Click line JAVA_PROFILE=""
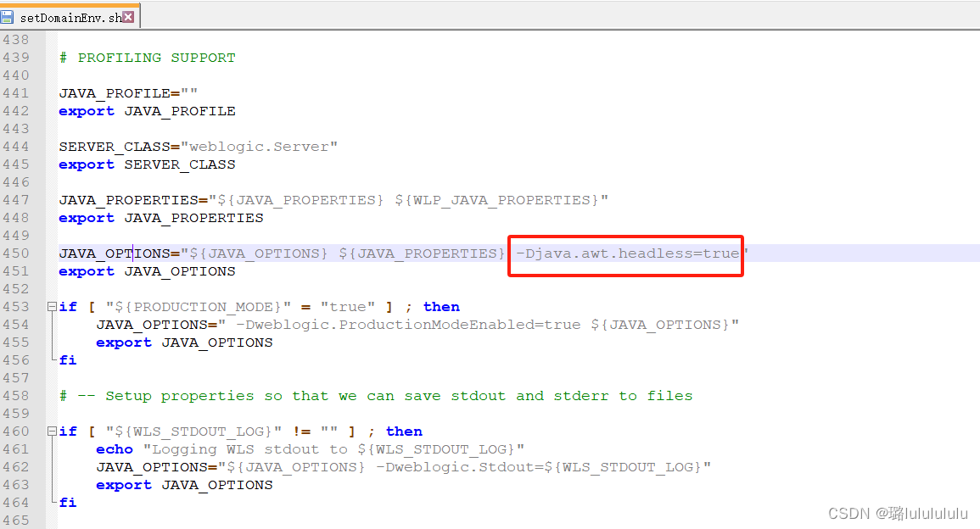Image resolution: width=980 pixels, height=529 pixels. [128, 93]
